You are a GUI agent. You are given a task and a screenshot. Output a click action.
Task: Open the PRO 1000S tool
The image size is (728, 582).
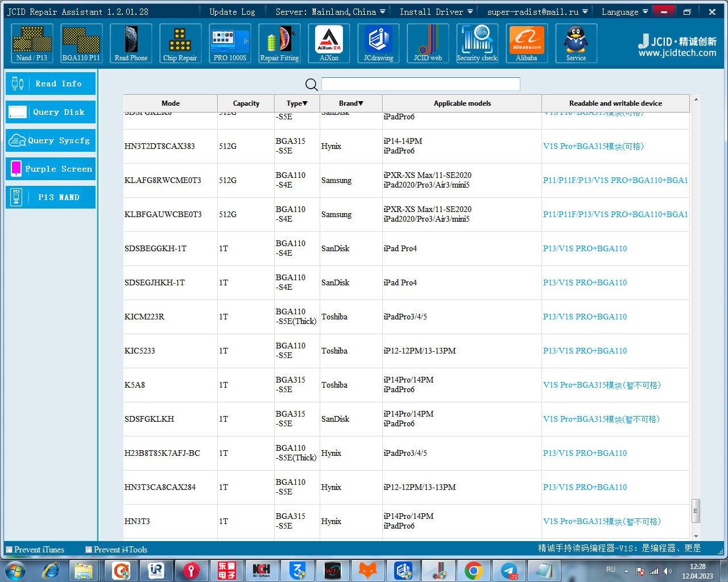230,43
